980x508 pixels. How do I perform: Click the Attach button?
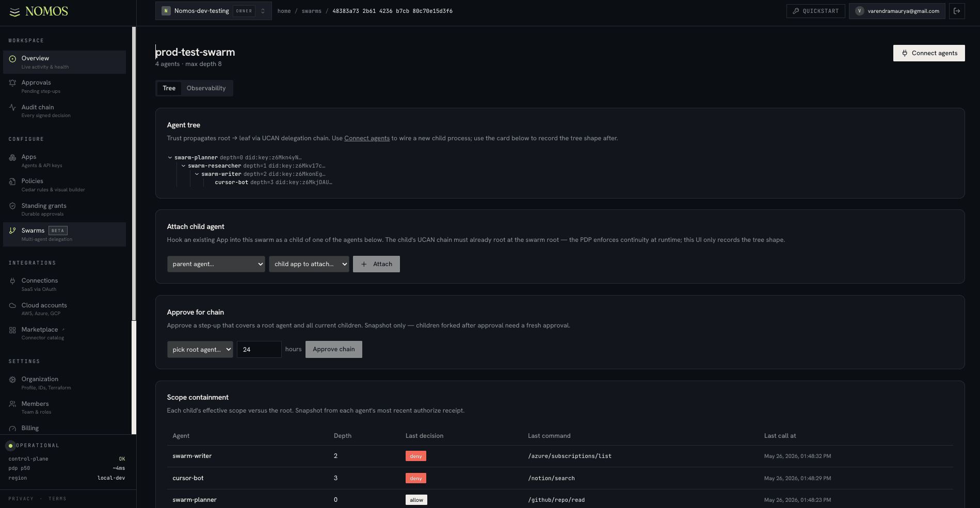[x=376, y=264]
